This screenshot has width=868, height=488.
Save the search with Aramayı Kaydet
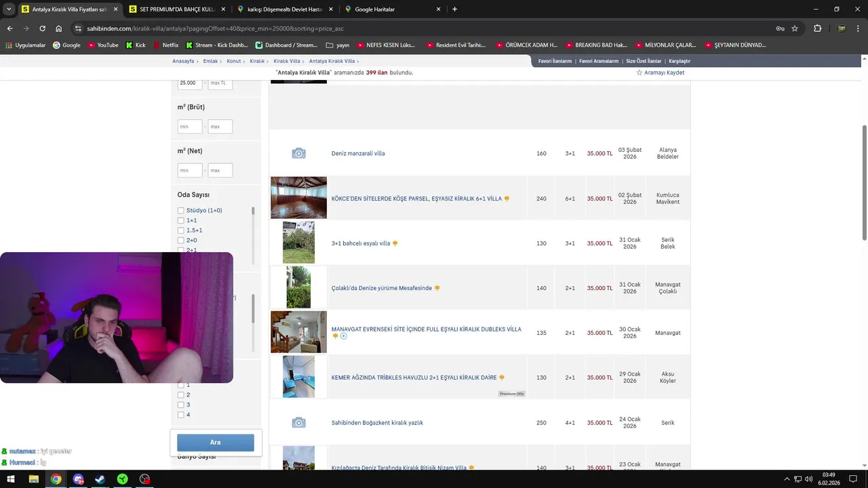pos(660,73)
